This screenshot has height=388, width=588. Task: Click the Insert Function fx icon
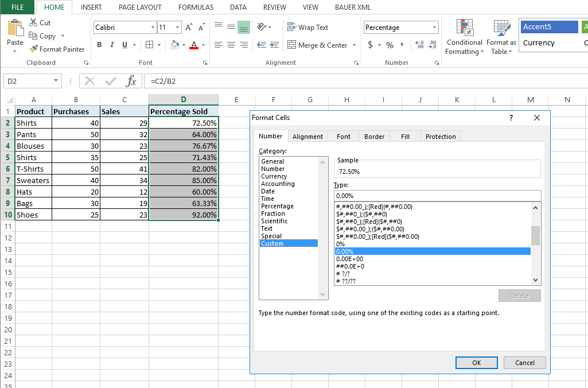(132, 81)
